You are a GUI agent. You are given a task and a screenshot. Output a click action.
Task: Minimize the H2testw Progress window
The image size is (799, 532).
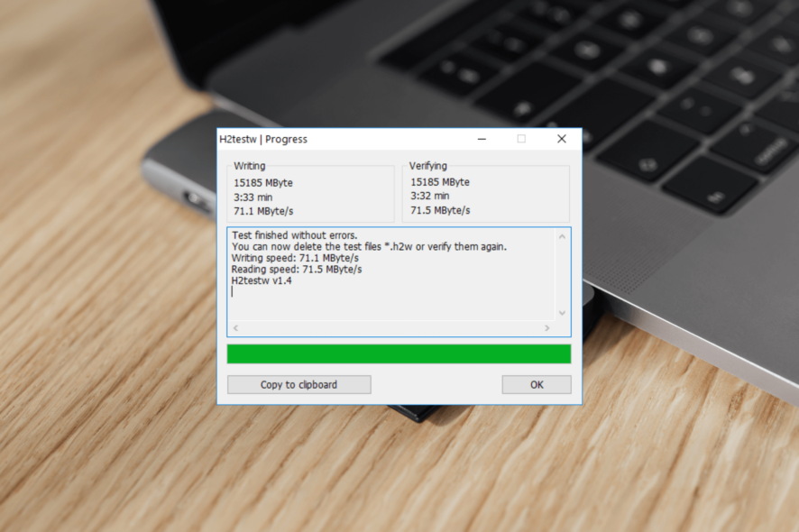482,139
